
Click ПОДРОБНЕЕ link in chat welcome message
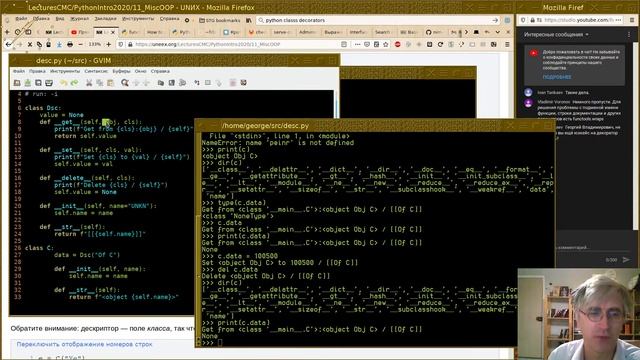click(557, 77)
